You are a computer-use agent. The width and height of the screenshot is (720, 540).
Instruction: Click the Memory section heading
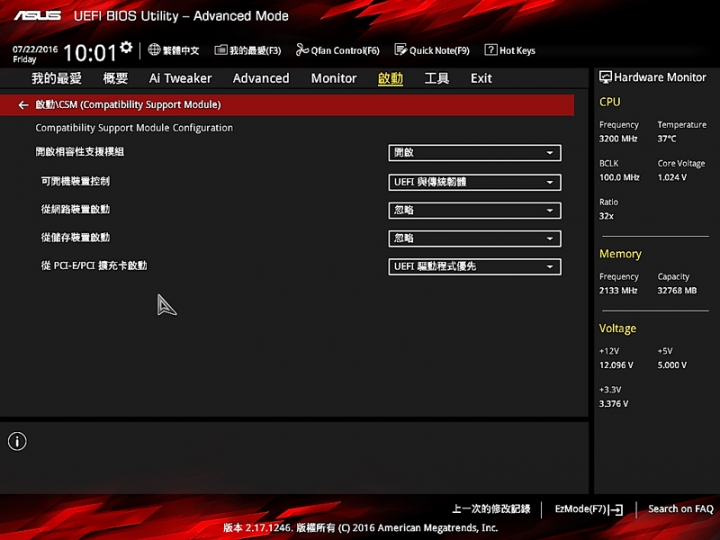point(620,254)
